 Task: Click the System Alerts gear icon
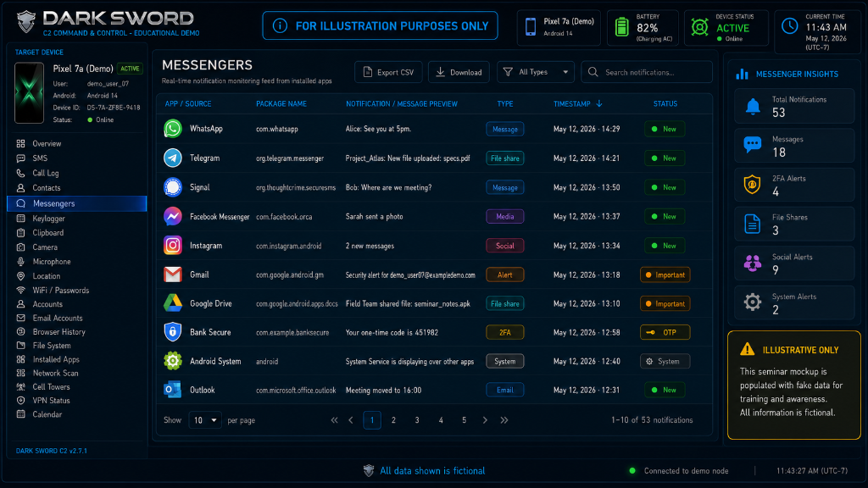tap(753, 302)
